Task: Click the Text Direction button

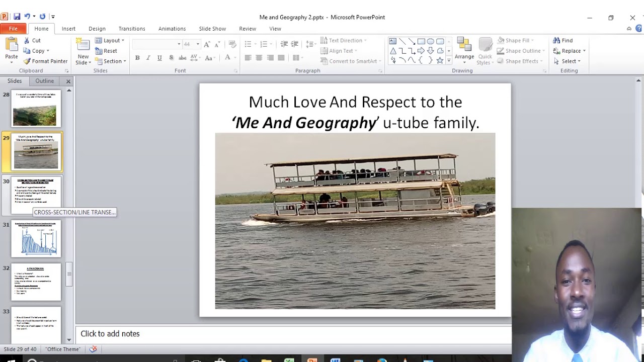Action: click(x=343, y=40)
